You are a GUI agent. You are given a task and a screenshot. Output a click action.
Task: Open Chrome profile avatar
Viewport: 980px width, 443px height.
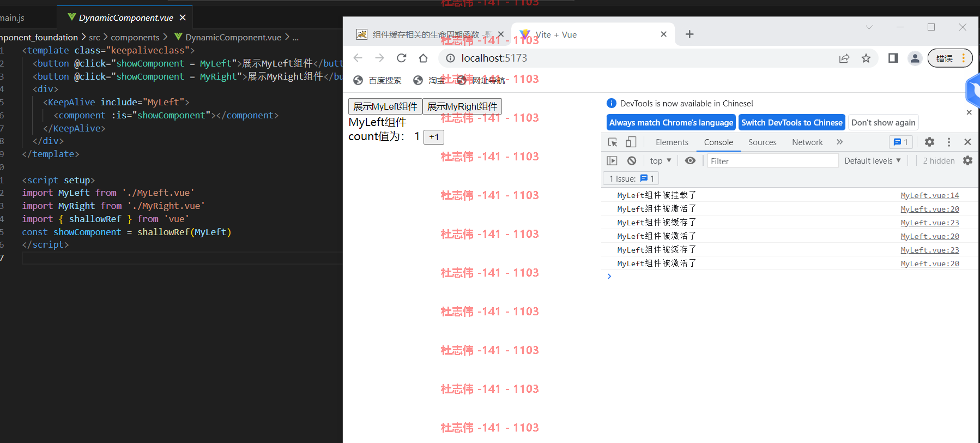[x=915, y=58]
